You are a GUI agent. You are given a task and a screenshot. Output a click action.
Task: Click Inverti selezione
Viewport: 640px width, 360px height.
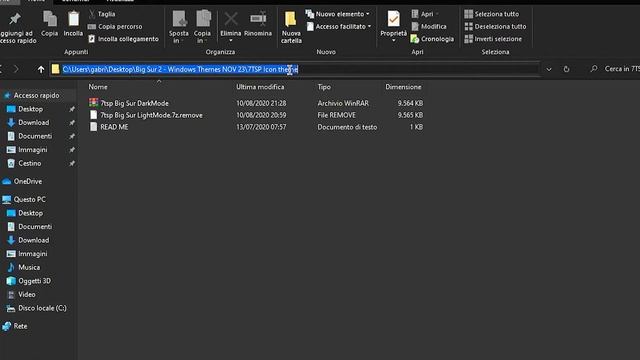(493, 39)
